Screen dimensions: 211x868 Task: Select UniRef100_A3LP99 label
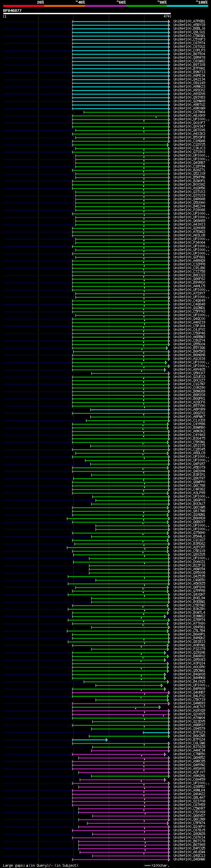point(189,493)
